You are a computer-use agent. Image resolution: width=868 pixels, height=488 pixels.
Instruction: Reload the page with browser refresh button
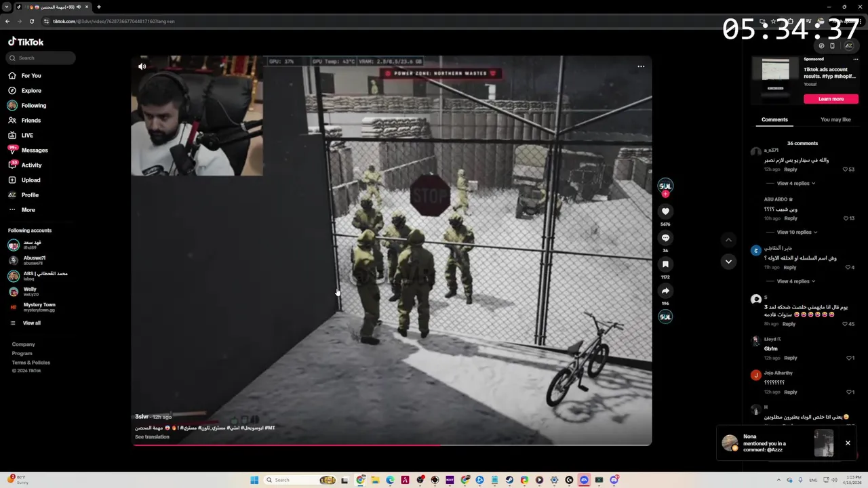(x=32, y=21)
